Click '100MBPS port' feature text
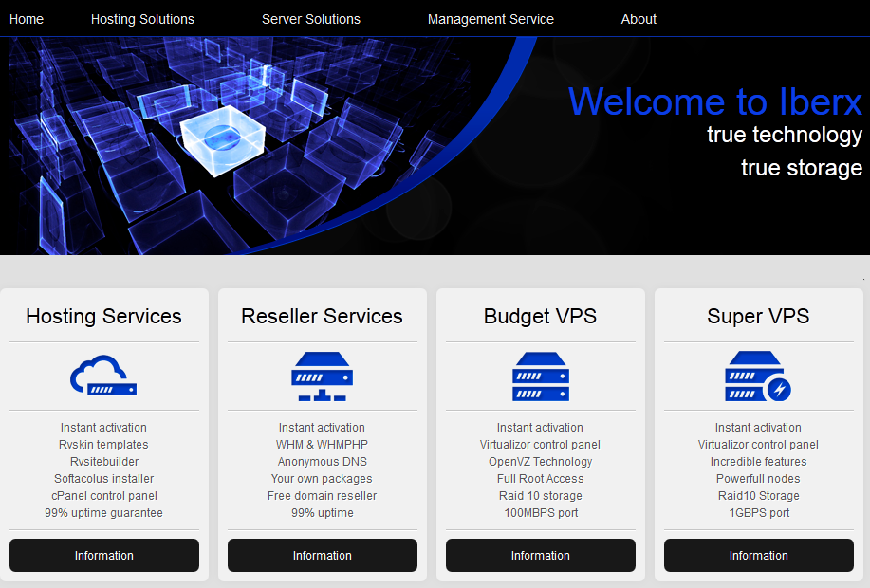 pyautogui.click(x=541, y=513)
